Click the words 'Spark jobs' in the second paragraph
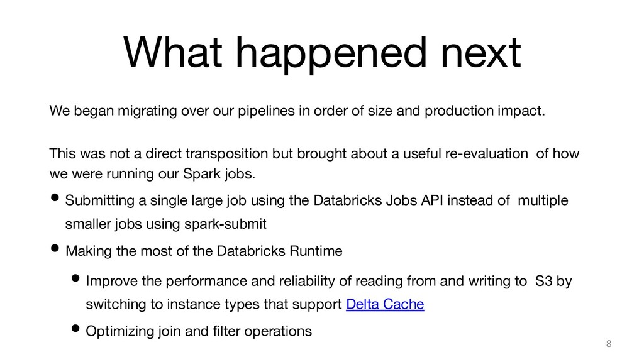Image resolution: width=644 pixels, height=362 pixels. point(219,174)
